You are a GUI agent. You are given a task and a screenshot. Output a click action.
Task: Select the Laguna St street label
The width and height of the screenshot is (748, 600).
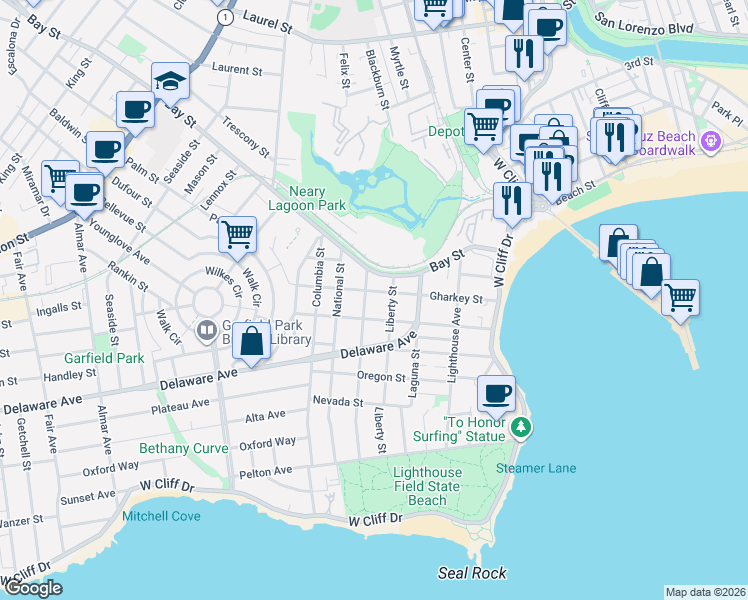(414, 373)
